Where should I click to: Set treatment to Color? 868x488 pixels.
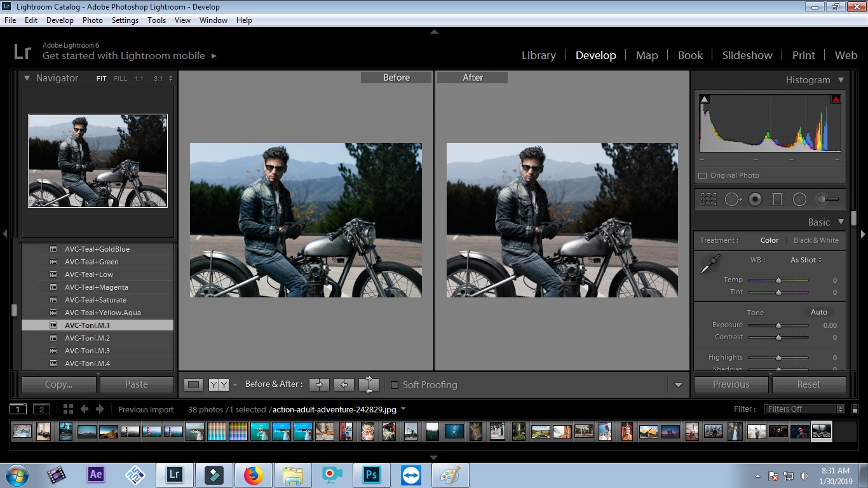point(770,240)
